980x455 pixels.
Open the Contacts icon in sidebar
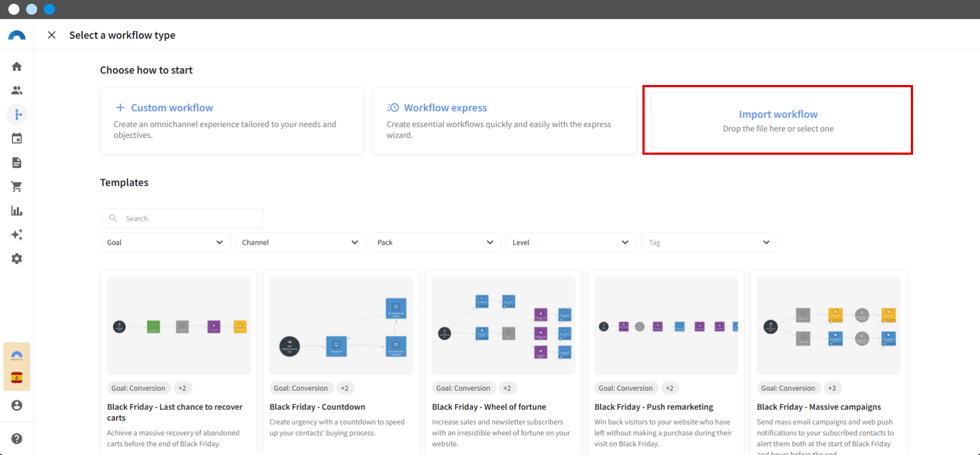[x=17, y=90]
